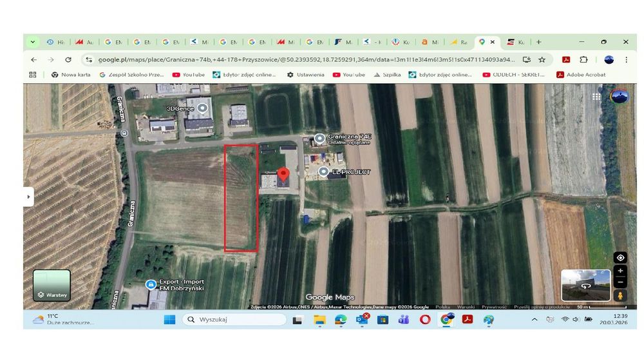Open volume control in system tray

pyautogui.click(x=575, y=319)
